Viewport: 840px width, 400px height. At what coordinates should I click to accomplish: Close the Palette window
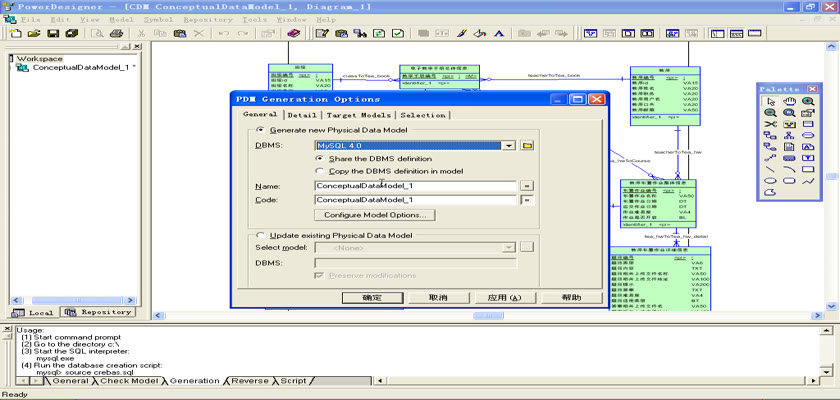click(x=812, y=89)
